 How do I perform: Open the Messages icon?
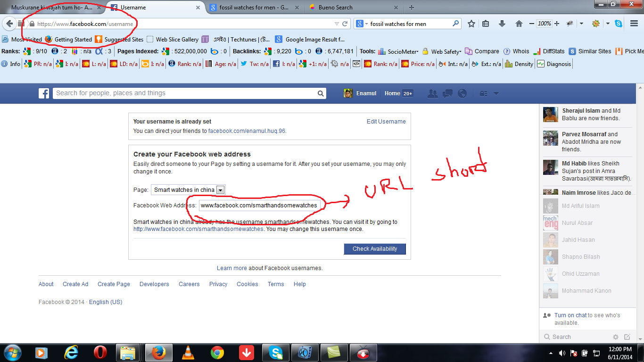point(447,93)
